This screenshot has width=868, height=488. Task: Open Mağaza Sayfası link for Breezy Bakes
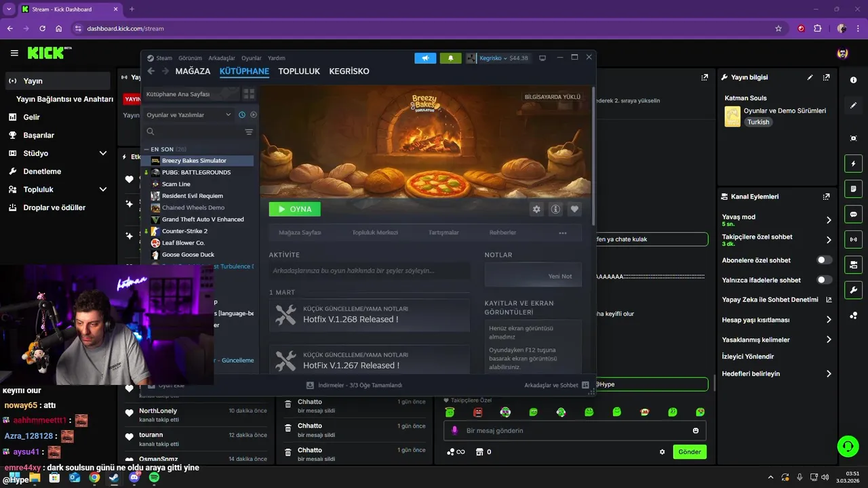tap(300, 232)
